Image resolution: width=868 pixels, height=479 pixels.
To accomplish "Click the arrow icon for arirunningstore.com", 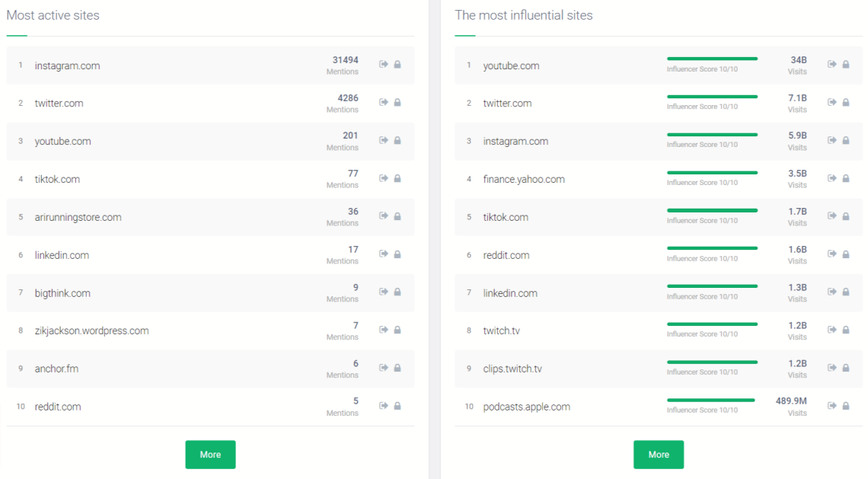I will click(384, 216).
